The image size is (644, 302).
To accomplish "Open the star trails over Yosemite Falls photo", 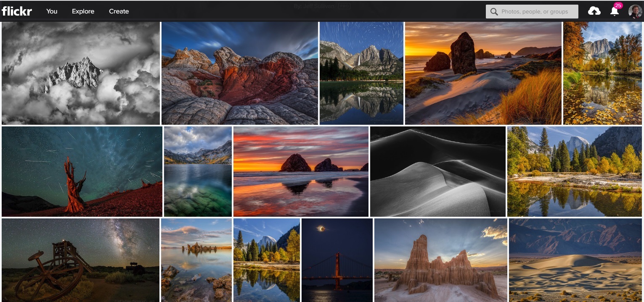I will point(361,73).
